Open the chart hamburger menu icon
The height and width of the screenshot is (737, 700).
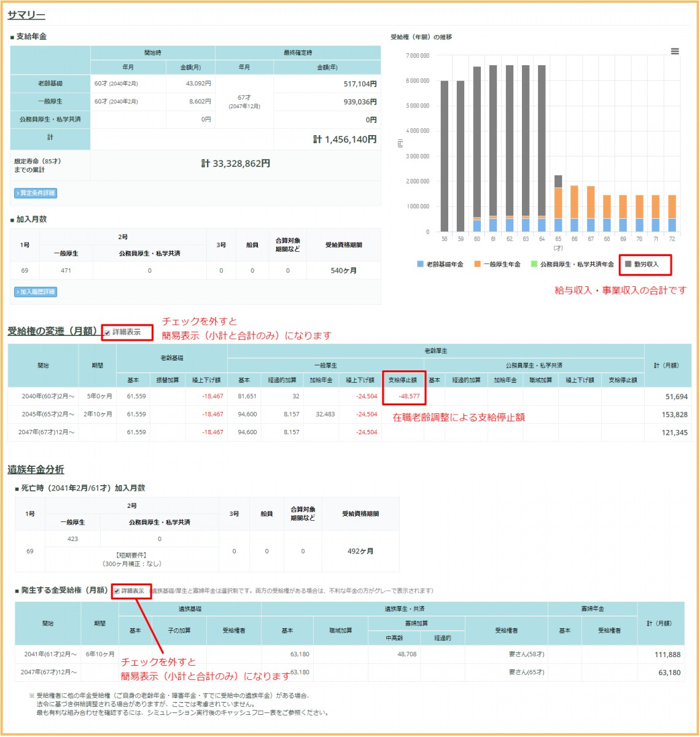coord(675,52)
